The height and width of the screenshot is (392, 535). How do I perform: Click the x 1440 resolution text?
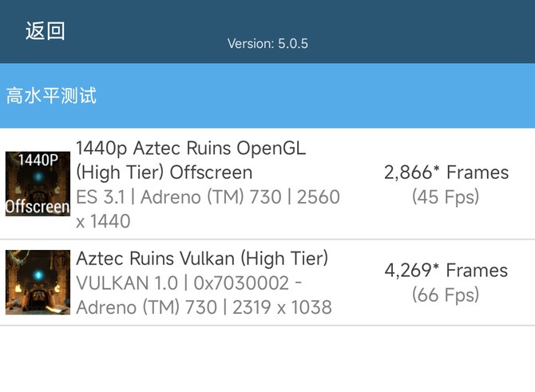(103, 221)
